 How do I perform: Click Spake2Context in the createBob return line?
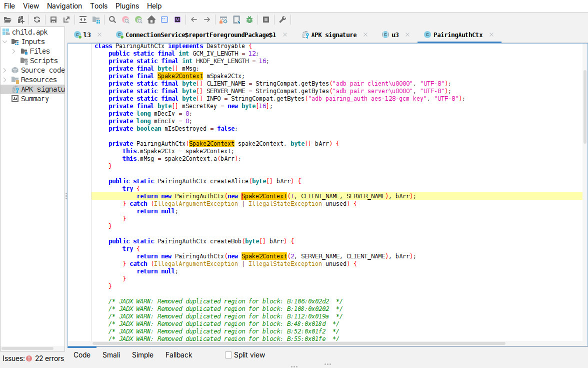pos(264,256)
